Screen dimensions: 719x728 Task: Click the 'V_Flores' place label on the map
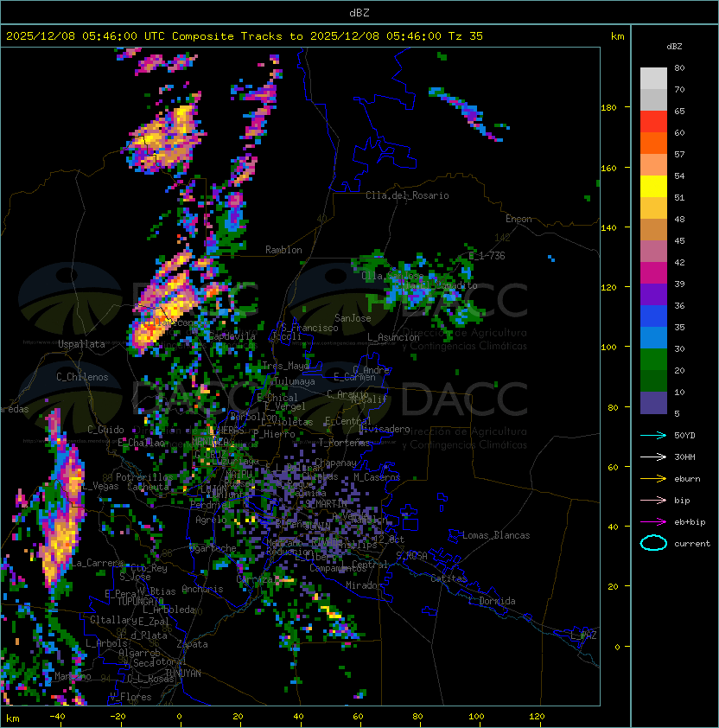click(130, 697)
